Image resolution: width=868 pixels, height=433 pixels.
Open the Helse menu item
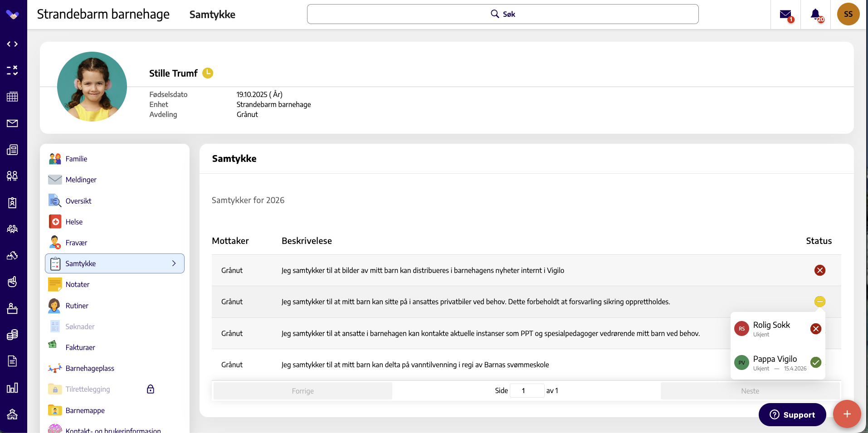pos(115,222)
